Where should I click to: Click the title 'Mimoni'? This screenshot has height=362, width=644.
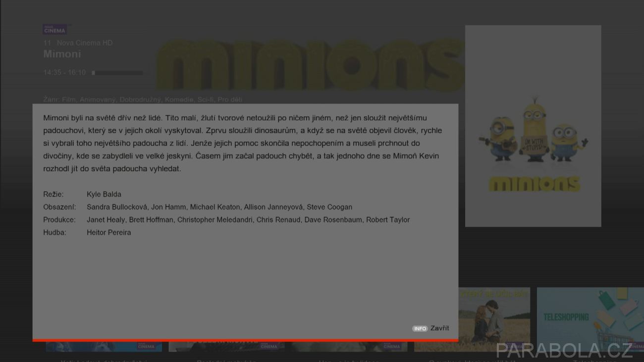[62, 54]
